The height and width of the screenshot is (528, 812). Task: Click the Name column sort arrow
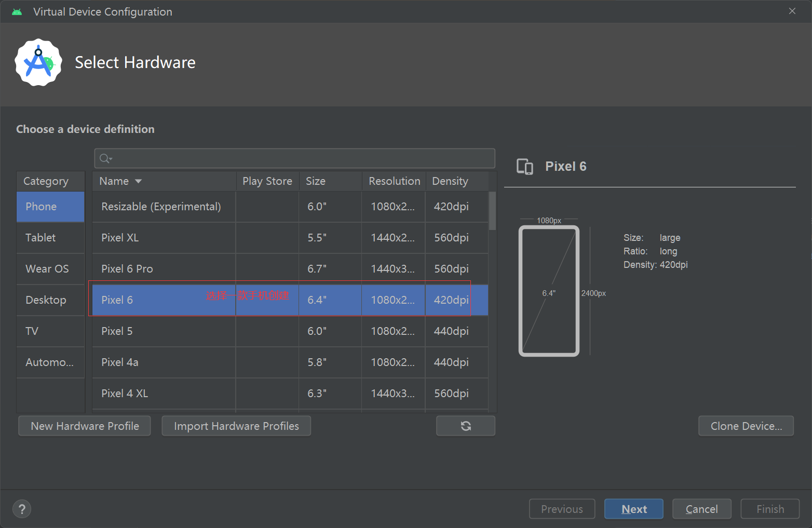pos(138,181)
